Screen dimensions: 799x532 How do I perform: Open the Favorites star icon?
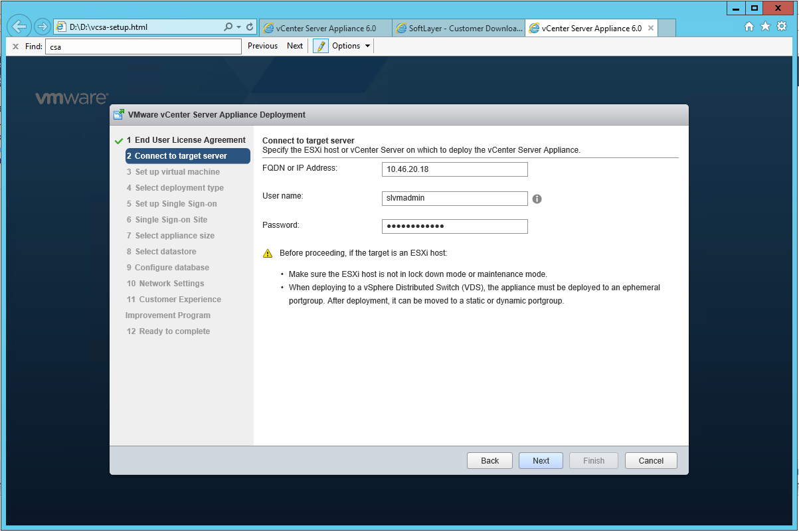tap(765, 27)
